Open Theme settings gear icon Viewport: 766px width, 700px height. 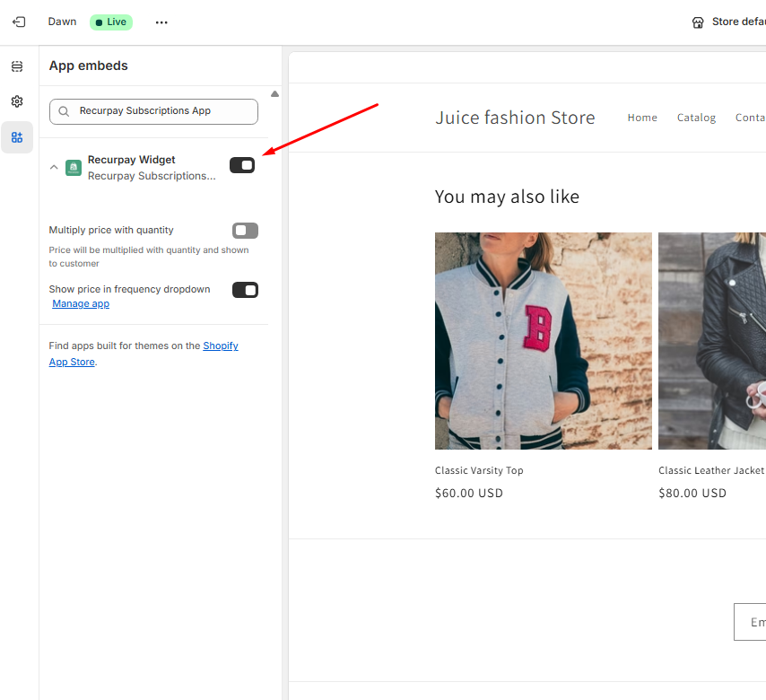point(17,101)
